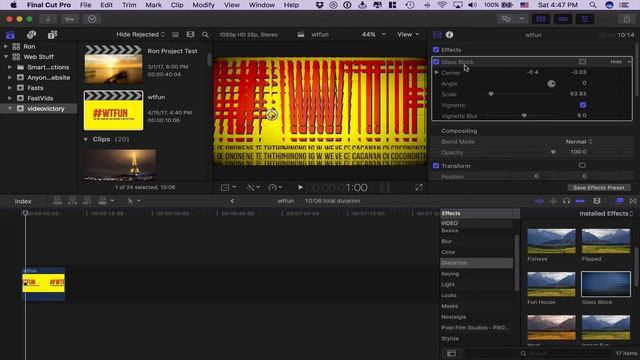Click the filmstrip clip appearance icon

click(x=190, y=35)
